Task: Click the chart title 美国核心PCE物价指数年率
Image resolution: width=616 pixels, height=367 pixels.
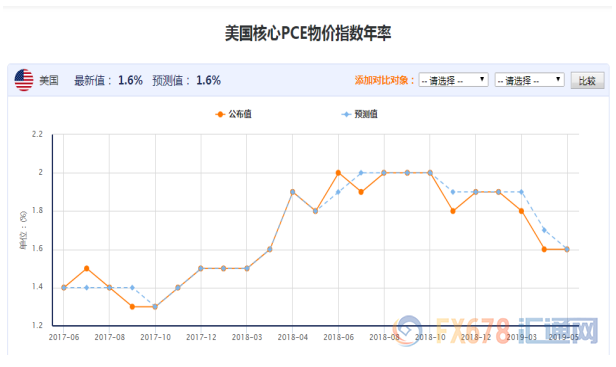Action: [308, 33]
